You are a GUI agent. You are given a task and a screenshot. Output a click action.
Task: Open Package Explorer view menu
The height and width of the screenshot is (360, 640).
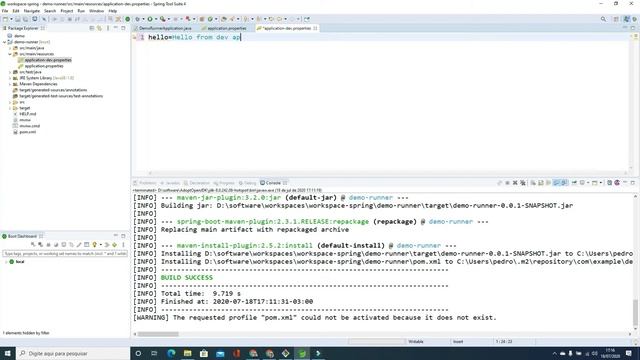pos(108,28)
